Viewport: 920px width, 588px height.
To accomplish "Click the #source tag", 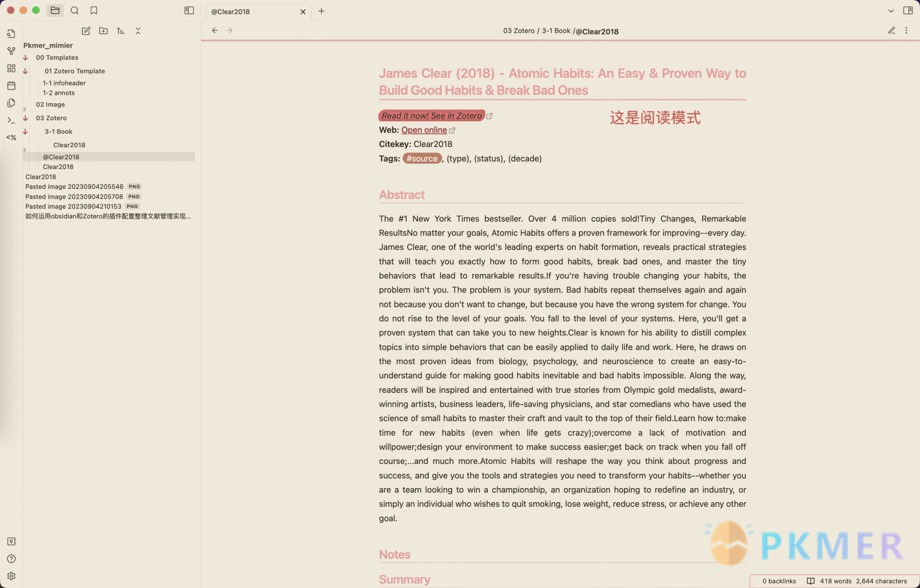I will (422, 158).
